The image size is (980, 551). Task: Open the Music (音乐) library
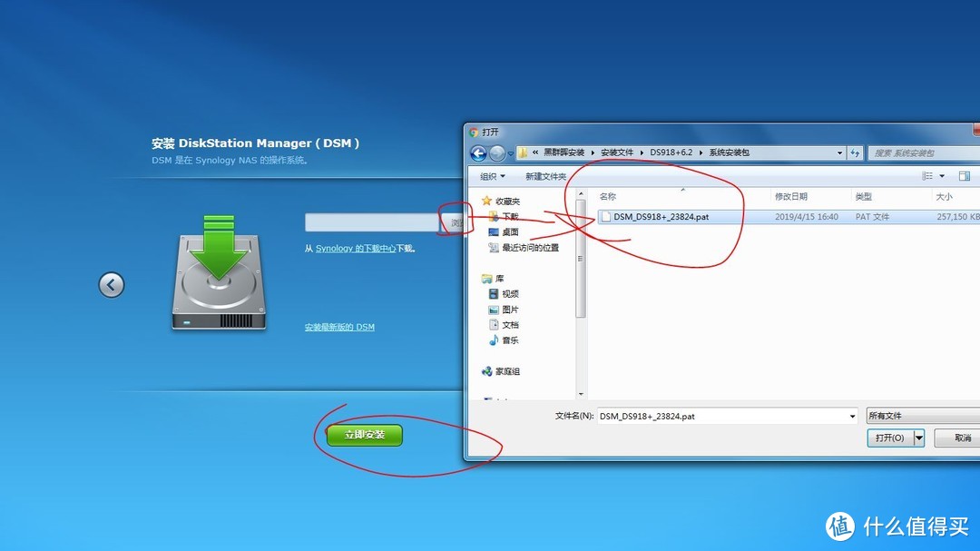(504, 340)
